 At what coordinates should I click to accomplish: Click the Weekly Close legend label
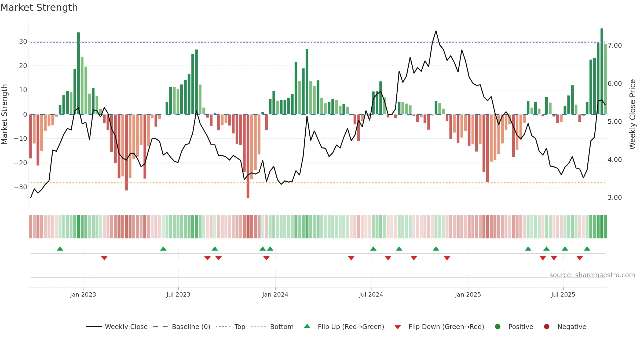pyautogui.click(x=126, y=327)
